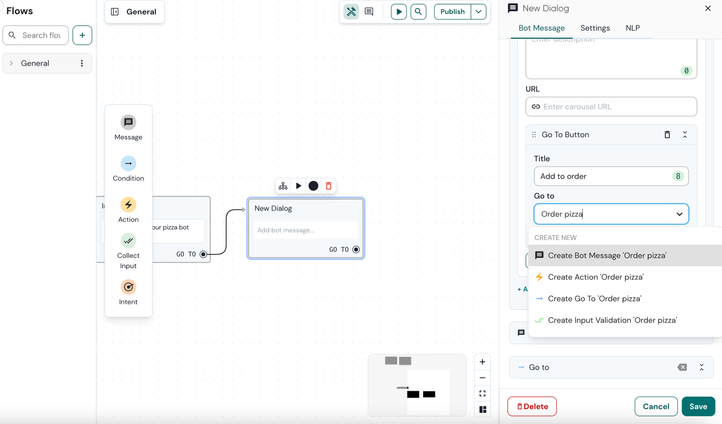This screenshot has width=722, height=424.
Task: Select the Intent node icon
Action: (128, 287)
